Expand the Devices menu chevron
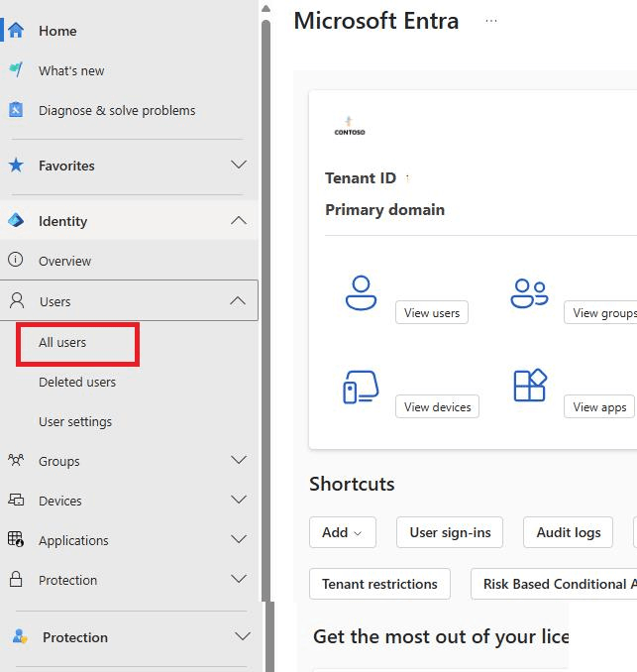 coord(239,500)
